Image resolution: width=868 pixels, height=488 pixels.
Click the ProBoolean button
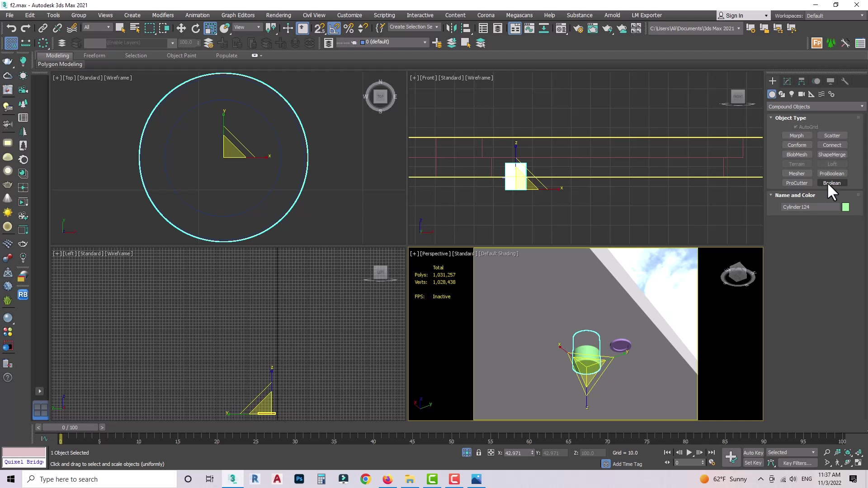click(832, 174)
